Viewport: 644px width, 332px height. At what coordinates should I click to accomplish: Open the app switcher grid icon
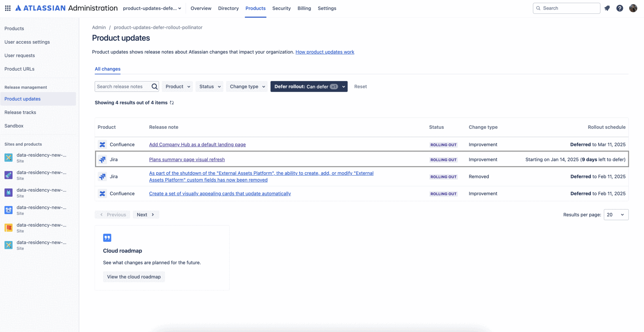pyautogui.click(x=8, y=8)
